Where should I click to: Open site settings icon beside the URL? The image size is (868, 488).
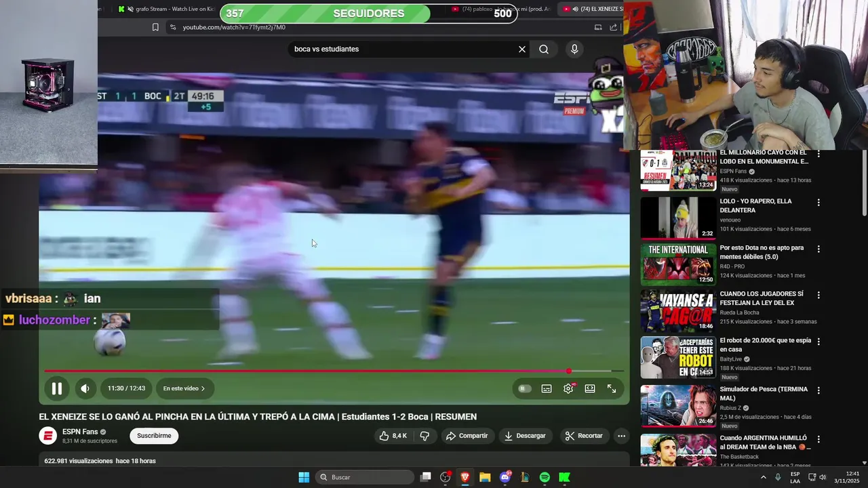173,27
